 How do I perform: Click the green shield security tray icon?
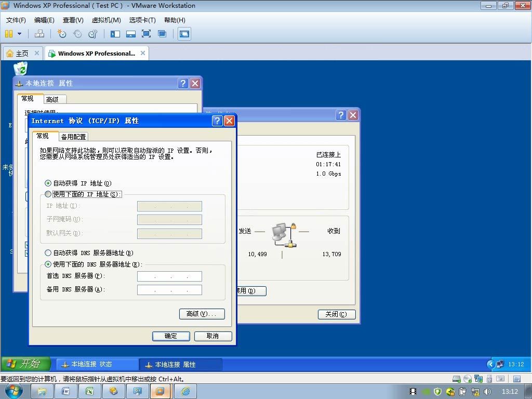(437, 392)
